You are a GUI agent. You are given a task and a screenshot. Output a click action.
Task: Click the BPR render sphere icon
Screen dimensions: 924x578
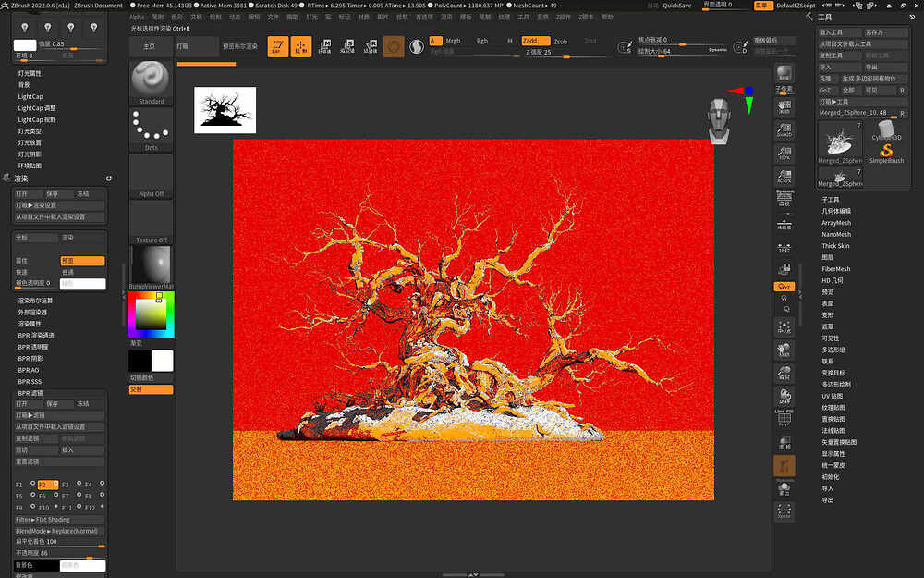pyautogui.click(x=784, y=74)
